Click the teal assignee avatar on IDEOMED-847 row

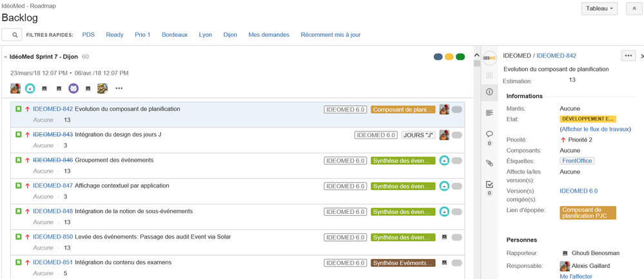coord(444,186)
